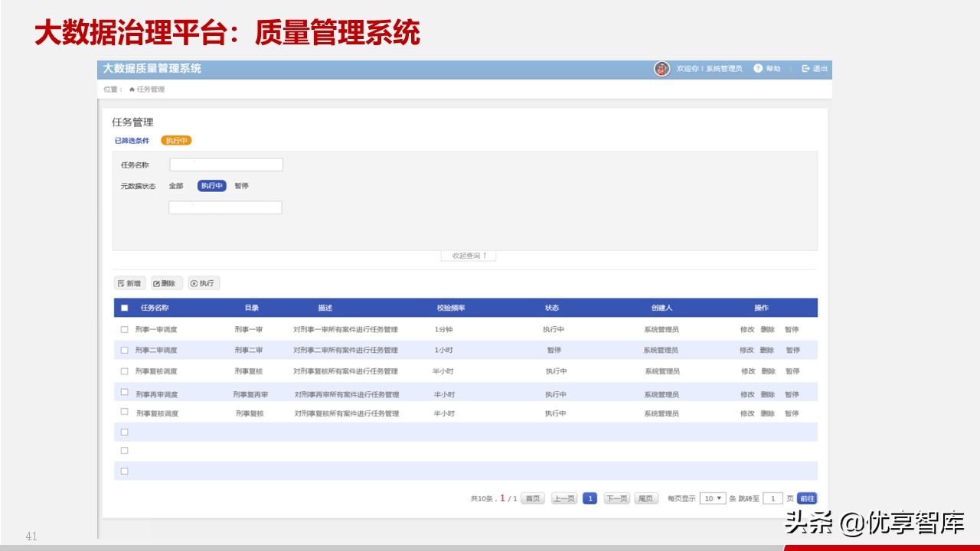Open the 帮助 help link
980x551 pixels.
767,69
